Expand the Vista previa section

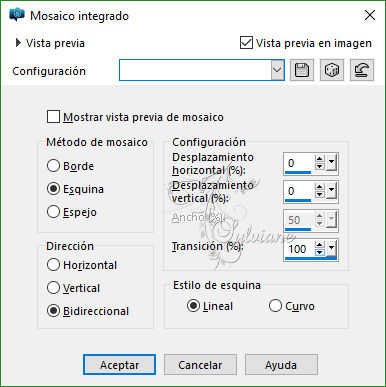coord(18,43)
